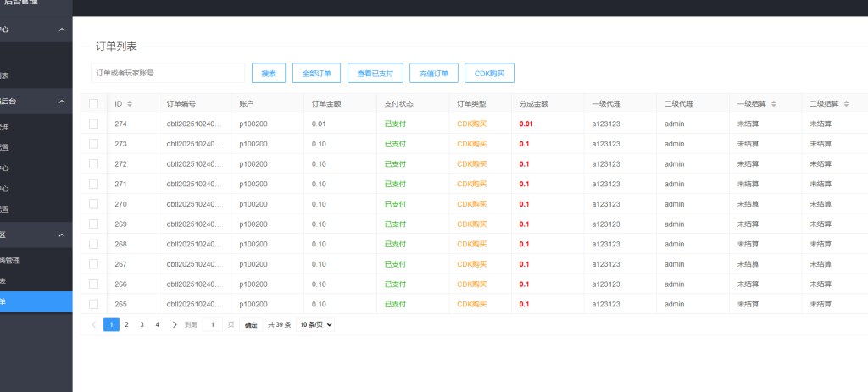Sort by the 二级结算 column arrows
Screen dimensions: 868x392
pyautogui.click(x=846, y=104)
